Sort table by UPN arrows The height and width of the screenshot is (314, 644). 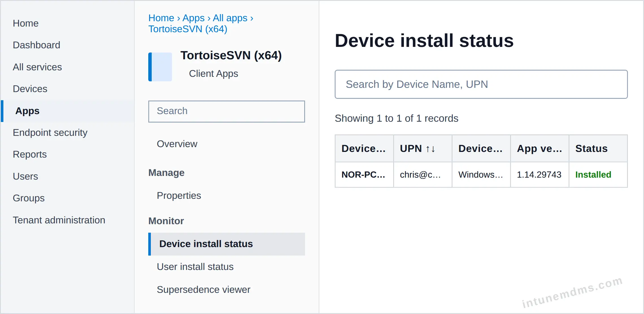click(430, 149)
